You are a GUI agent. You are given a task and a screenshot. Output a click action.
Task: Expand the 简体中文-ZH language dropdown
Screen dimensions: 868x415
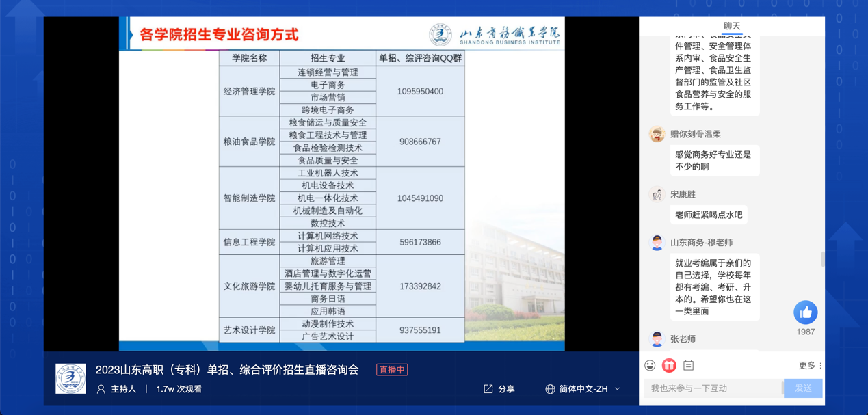(x=617, y=389)
